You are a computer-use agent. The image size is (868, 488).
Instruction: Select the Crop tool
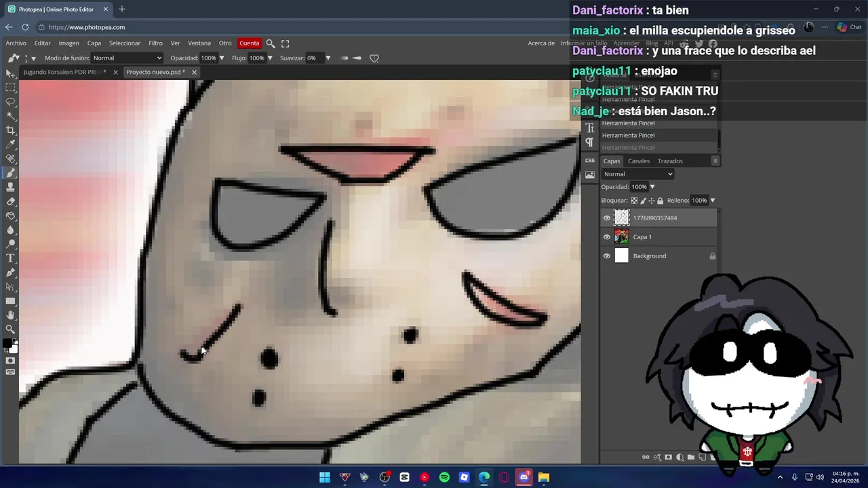10,130
